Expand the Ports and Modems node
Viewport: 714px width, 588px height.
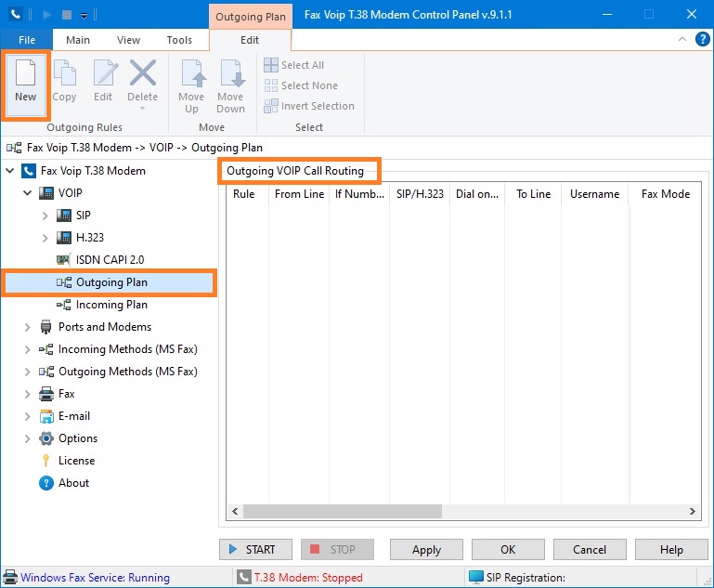click(27, 327)
